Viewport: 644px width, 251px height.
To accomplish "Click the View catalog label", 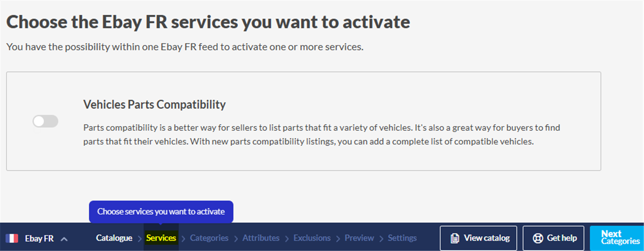I will coord(487,238).
